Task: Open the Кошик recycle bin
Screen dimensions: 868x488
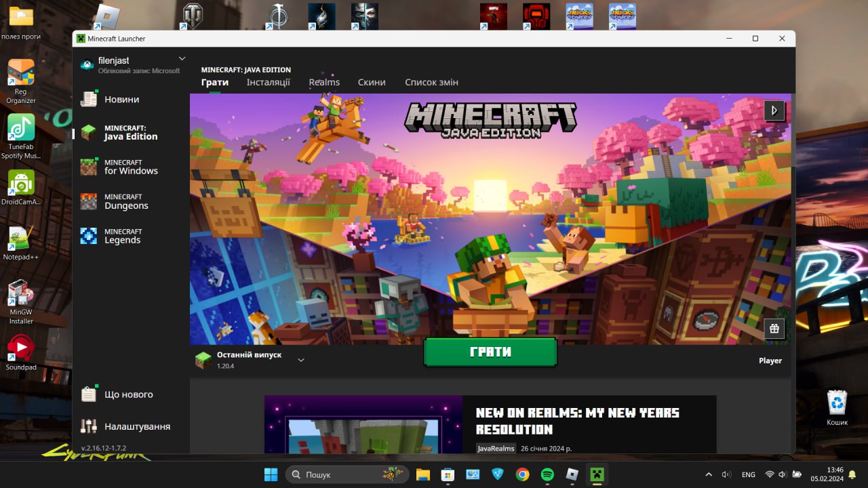Action: 837,407
